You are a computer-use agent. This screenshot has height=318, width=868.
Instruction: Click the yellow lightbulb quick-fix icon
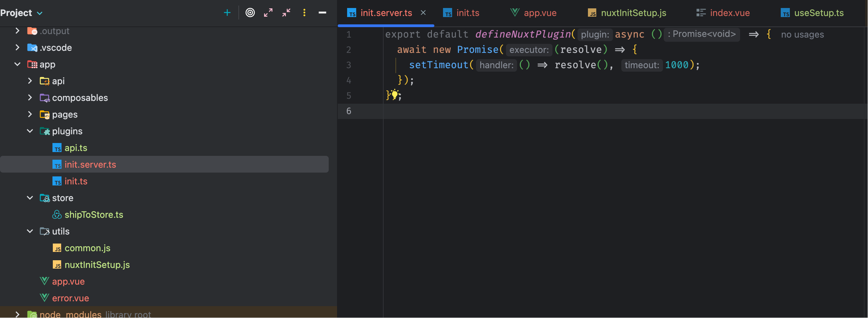[x=395, y=94]
